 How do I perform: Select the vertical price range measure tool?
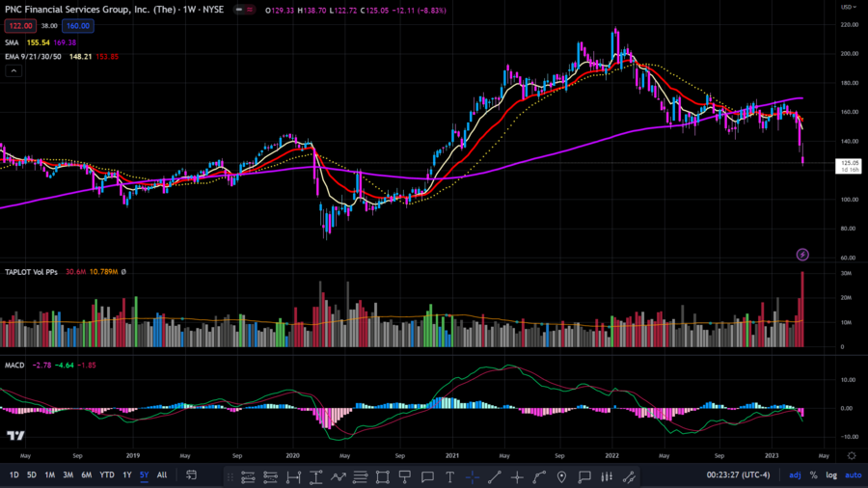tap(315, 477)
